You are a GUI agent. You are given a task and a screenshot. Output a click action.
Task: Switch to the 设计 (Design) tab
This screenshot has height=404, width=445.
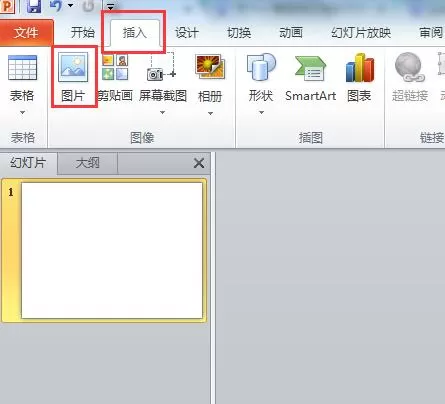tap(187, 33)
